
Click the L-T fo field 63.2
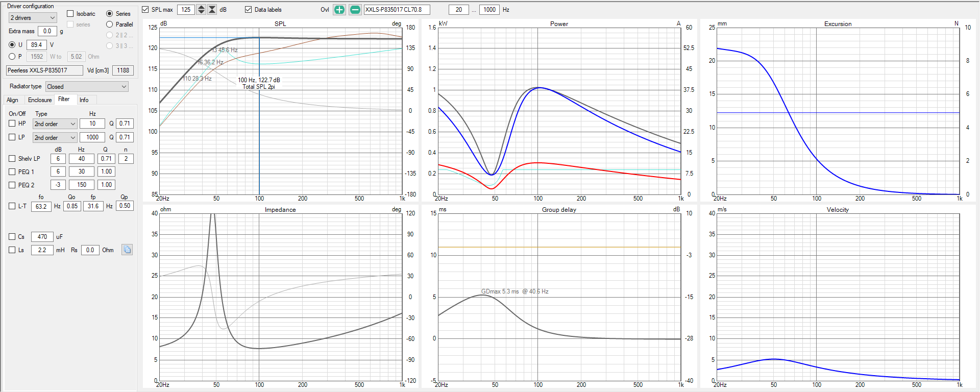tap(41, 206)
